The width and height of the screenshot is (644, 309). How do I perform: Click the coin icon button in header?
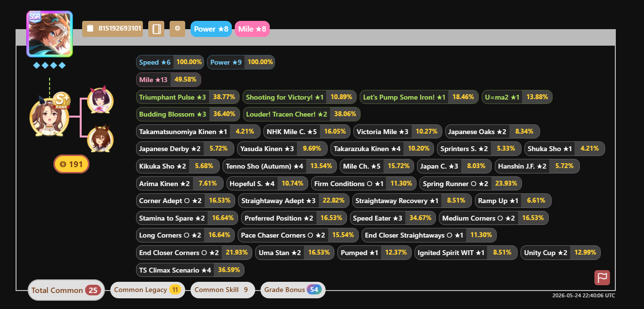[x=177, y=29]
